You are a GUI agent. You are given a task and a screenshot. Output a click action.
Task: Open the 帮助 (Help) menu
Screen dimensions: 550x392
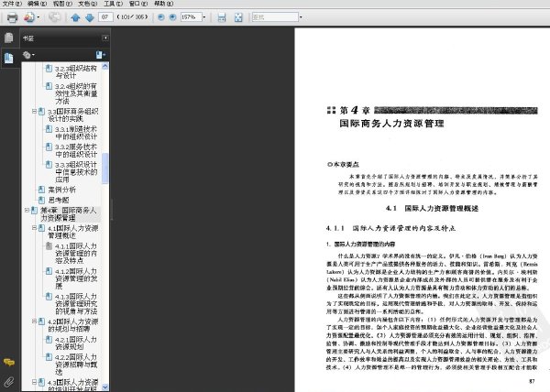(164, 4)
